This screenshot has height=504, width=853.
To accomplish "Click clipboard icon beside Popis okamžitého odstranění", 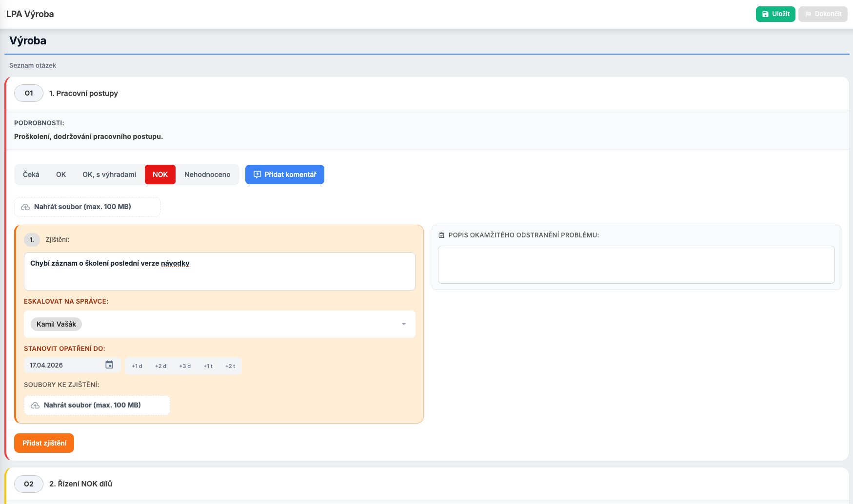I will coord(441,235).
